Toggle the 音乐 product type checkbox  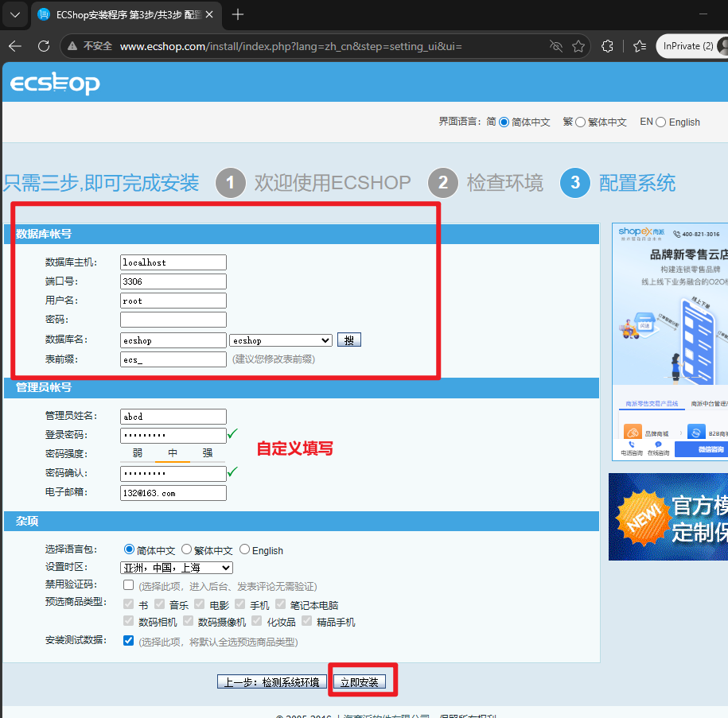click(x=160, y=604)
